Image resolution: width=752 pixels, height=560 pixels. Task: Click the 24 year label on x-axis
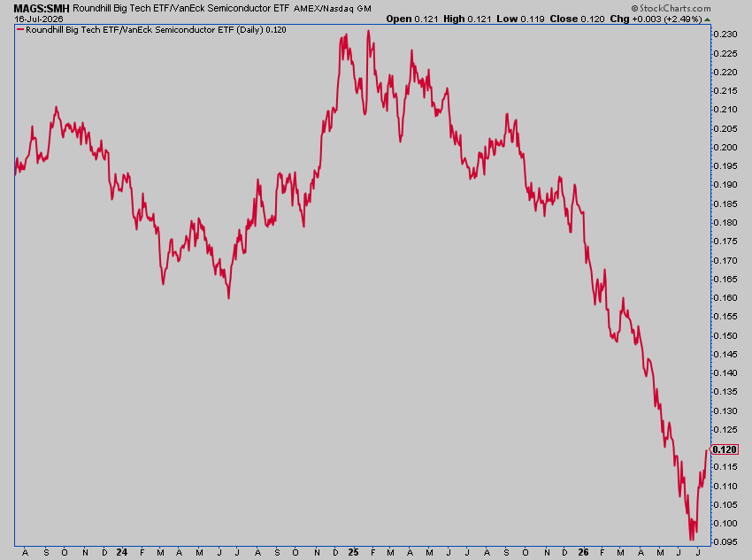coord(122,552)
